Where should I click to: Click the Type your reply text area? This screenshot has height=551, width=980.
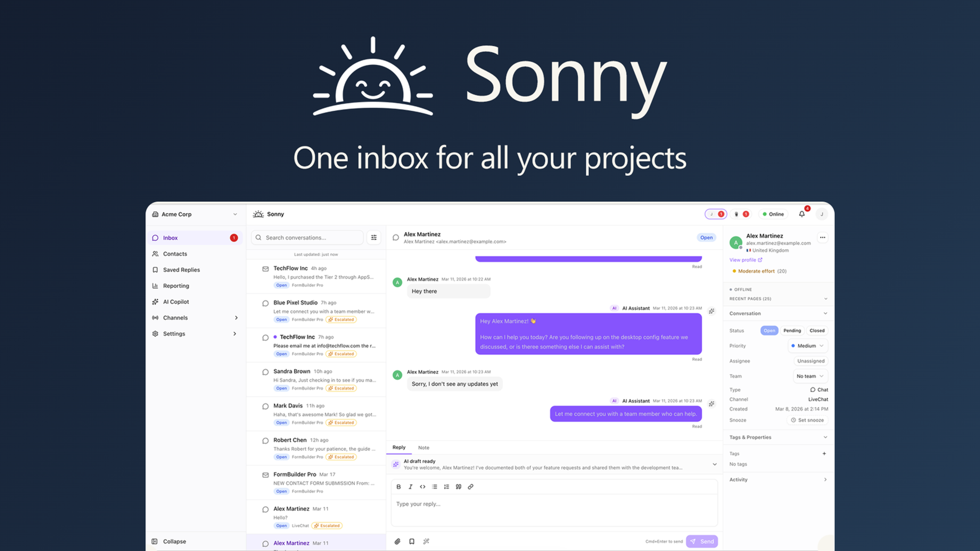[554, 510]
